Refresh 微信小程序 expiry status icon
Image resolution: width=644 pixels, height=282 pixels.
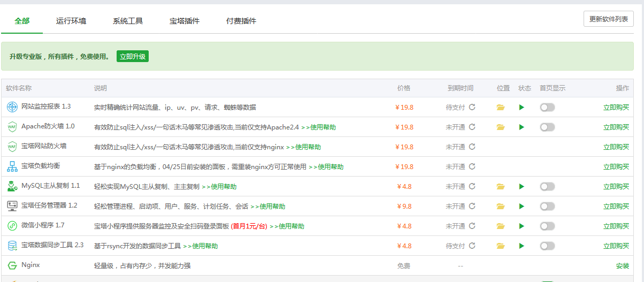[472, 226]
